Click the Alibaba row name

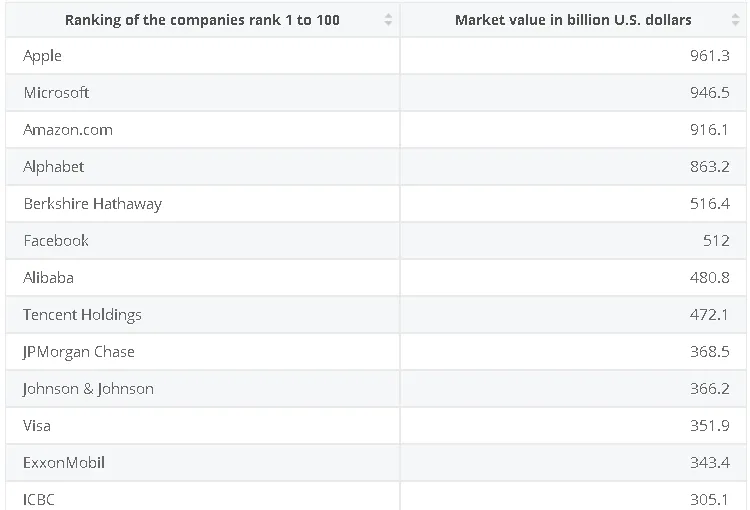tap(49, 278)
